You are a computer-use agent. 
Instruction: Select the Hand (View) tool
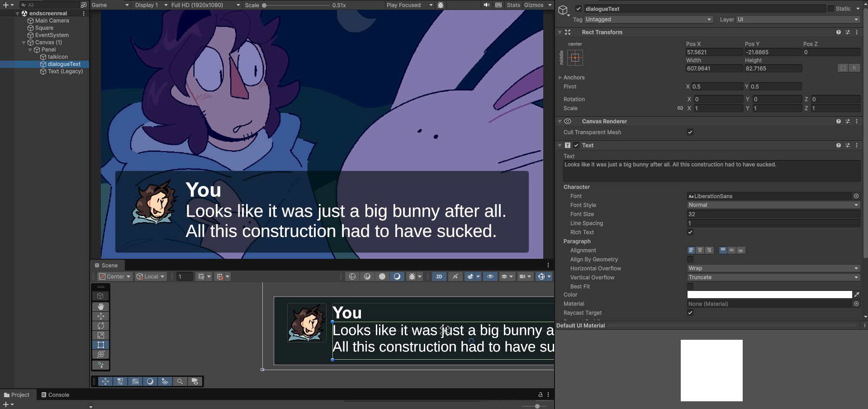[100, 306]
